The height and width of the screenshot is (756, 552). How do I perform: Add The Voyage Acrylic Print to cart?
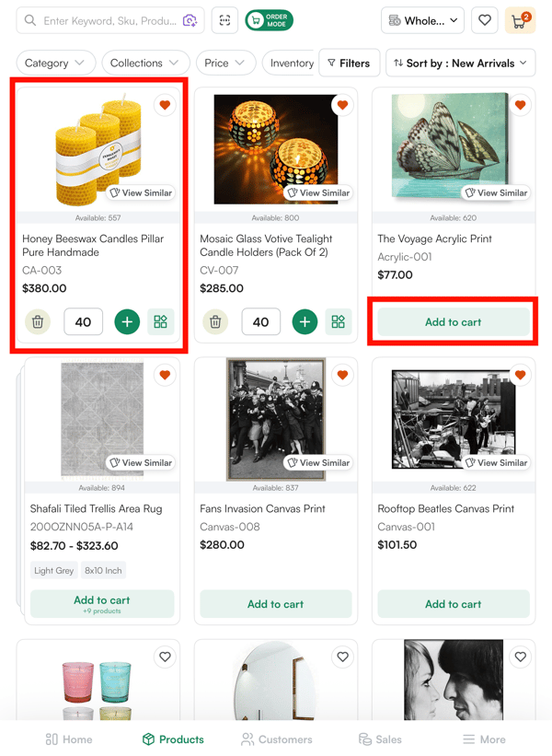[453, 322]
